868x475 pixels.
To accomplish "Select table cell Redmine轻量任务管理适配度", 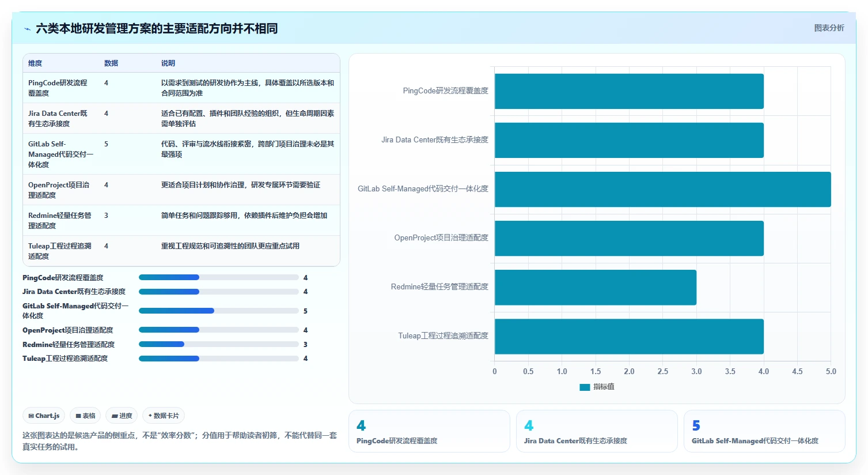I will [60, 220].
